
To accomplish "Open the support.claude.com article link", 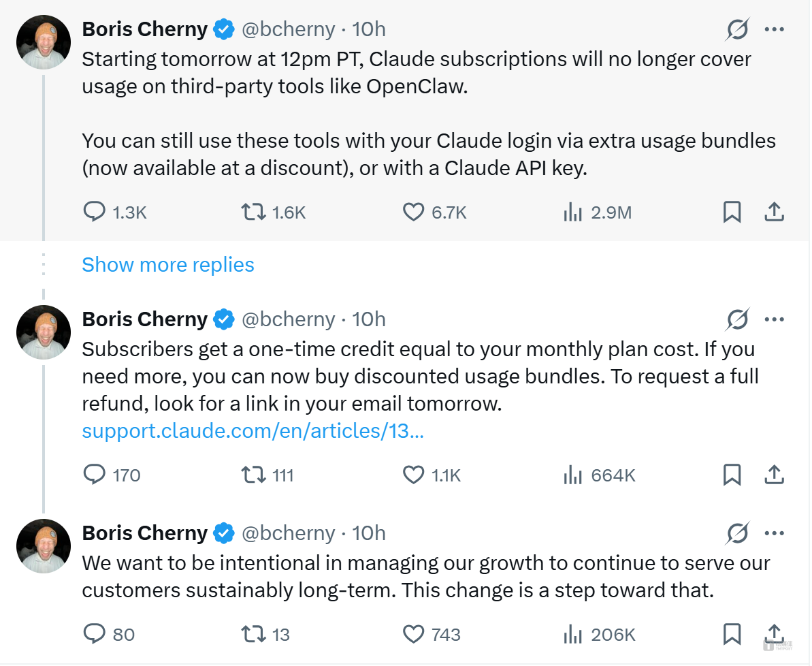I will [x=253, y=431].
